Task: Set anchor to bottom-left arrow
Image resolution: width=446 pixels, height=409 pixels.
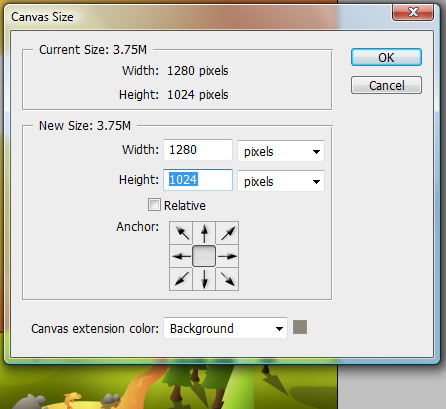Action: pos(181,279)
